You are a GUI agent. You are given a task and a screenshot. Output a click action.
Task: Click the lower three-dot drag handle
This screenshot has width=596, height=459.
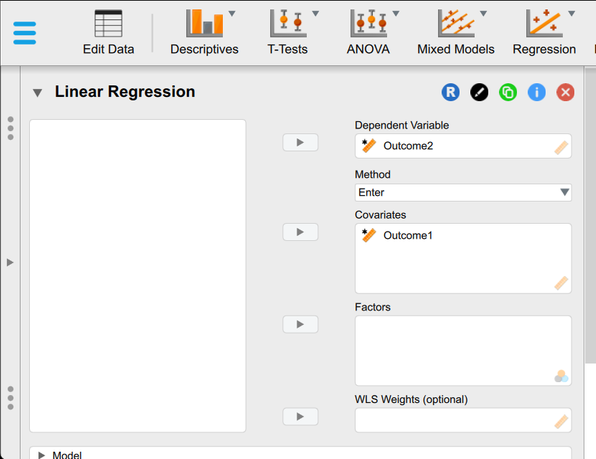(x=11, y=398)
